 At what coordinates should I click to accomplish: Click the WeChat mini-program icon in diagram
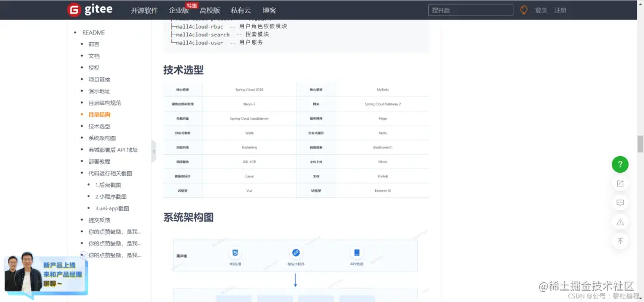click(296, 253)
